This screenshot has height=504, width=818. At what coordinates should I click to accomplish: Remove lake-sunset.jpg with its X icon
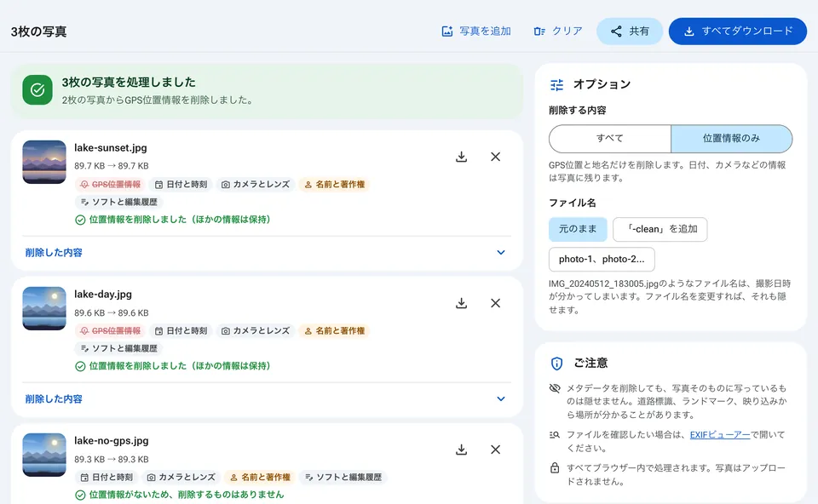(496, 157)
